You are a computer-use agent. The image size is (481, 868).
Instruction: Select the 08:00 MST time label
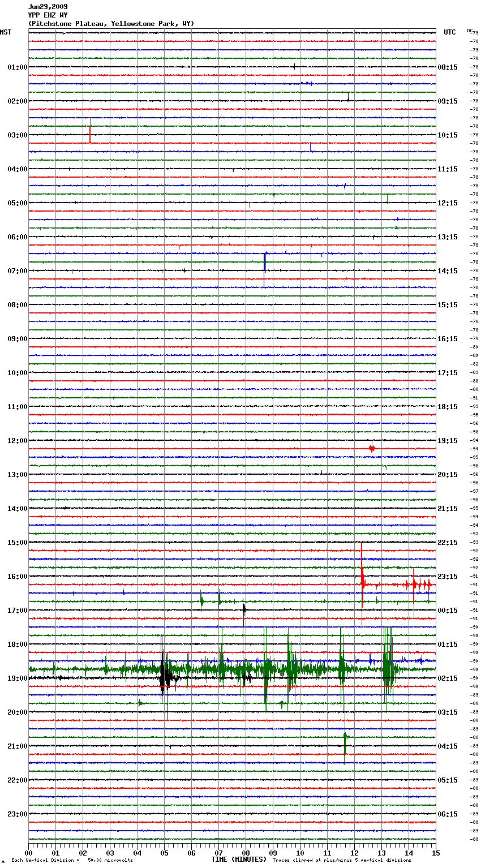18,305
